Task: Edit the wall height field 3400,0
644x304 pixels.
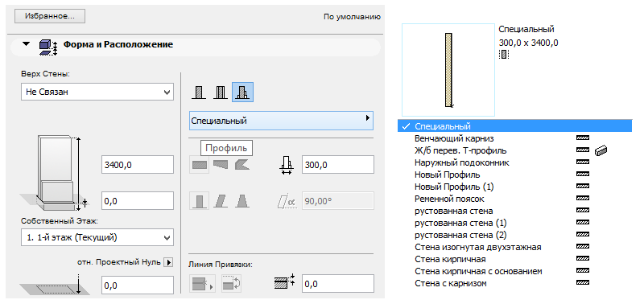Action: pyautogui.click(x=138, y=165)
